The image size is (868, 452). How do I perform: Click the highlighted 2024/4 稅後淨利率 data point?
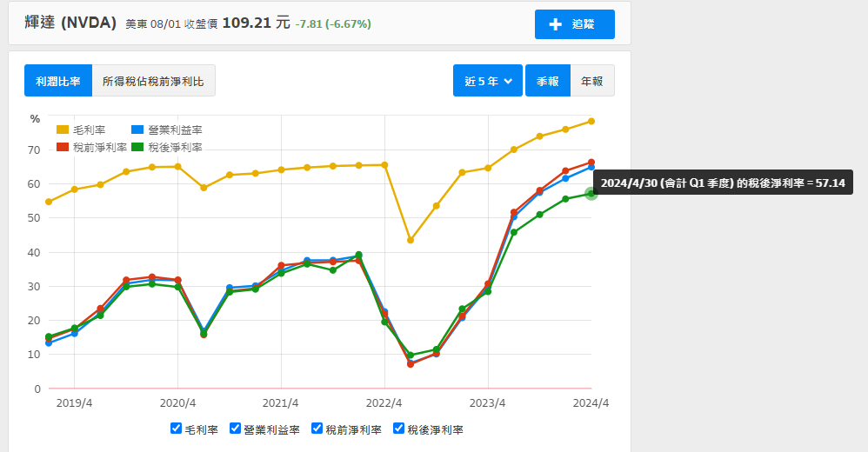(591, 193)
